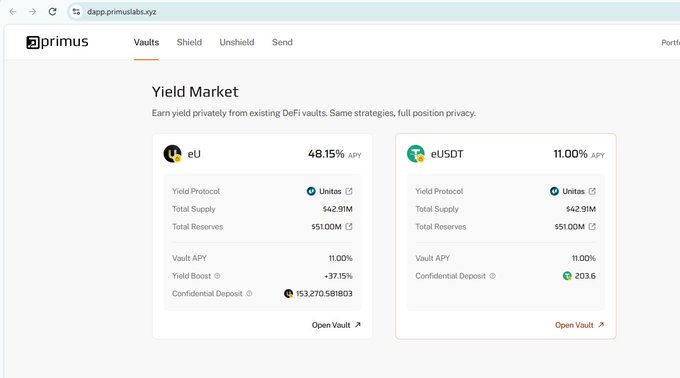Click the Unitas name in eU card
The image size is (680, 378).
pos(330,191)
